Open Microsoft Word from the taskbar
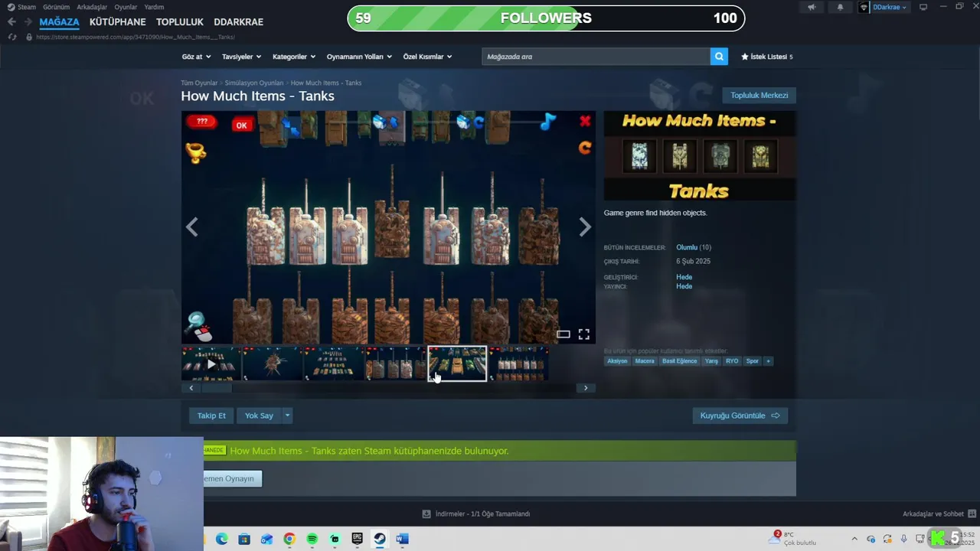 point(402,539)
